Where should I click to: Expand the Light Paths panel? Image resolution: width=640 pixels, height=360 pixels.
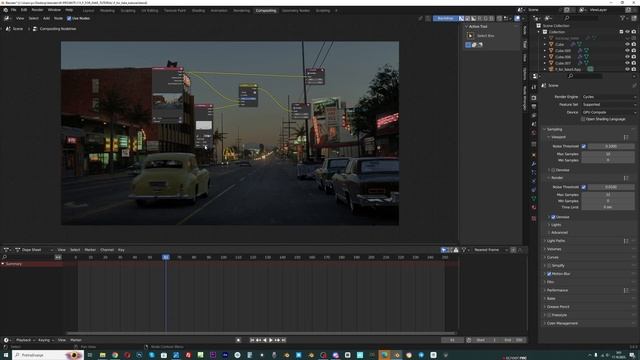[556, 241]
